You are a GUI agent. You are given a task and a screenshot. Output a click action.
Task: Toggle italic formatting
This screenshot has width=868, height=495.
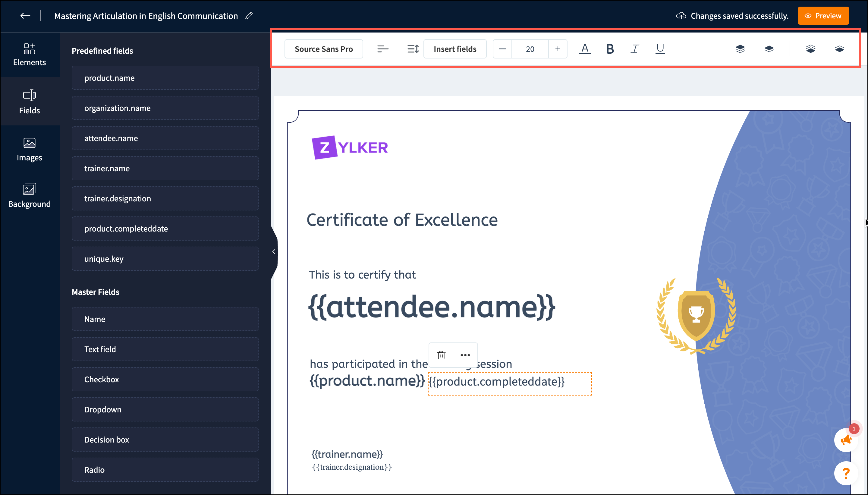pos(634,49)
